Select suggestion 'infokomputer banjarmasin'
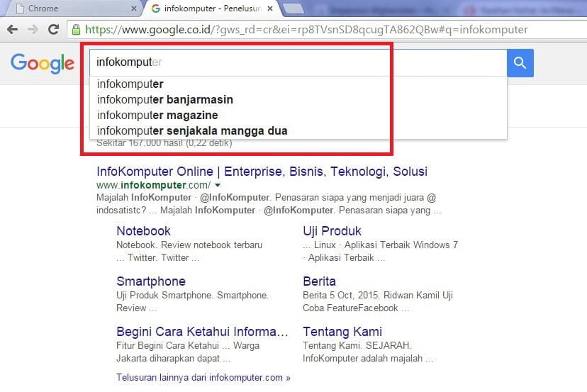The image size is (587, 392). pyautogui.click(x=165, y=99)
